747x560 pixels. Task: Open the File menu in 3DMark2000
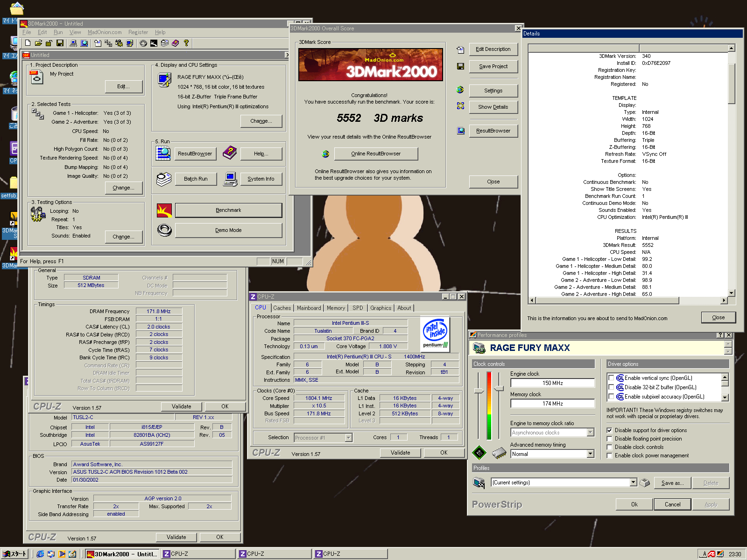pyautogui.click(x=27, y=32)
